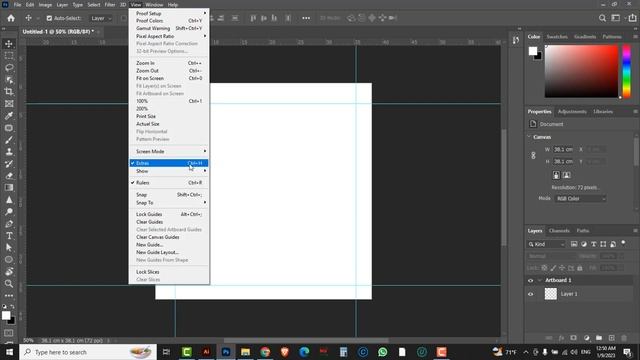Viewport: 640px width, 360px height.
Task: Select the Gradient tool
Action: point(9,188)
